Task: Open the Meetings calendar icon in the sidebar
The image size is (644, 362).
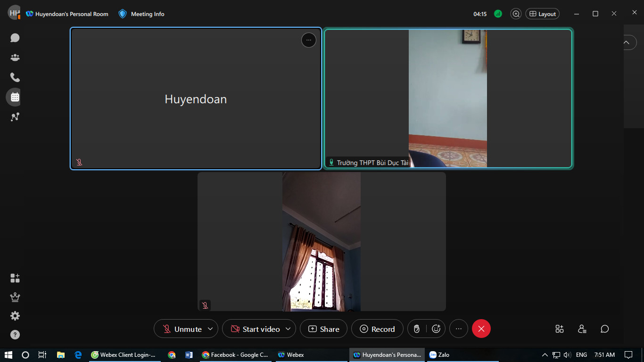Action: coord(15,97)
